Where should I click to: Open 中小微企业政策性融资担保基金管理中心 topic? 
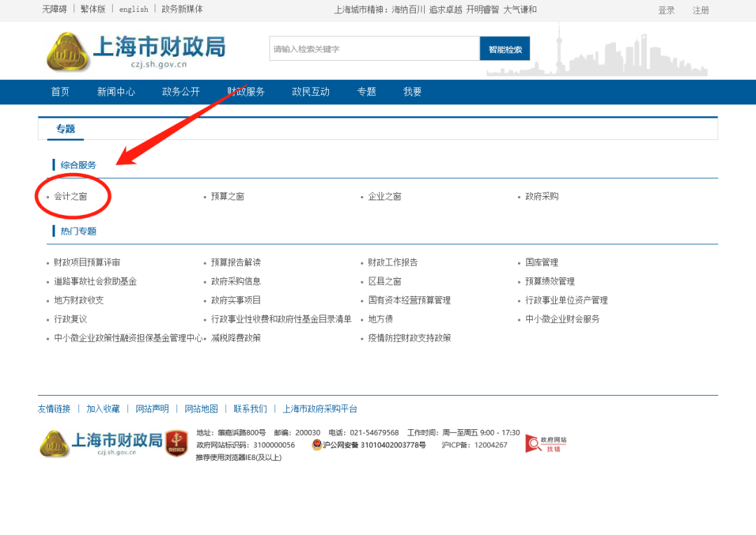tap(128, 338)
